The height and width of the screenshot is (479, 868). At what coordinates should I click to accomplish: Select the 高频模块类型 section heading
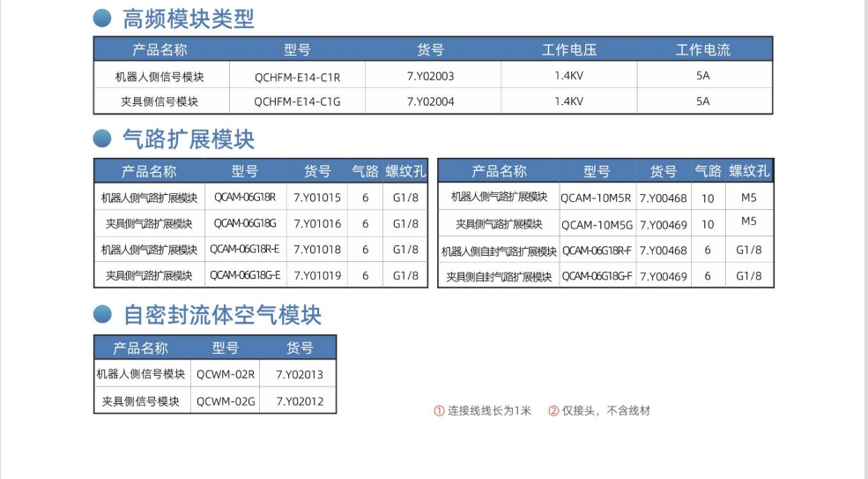[189, 19]
